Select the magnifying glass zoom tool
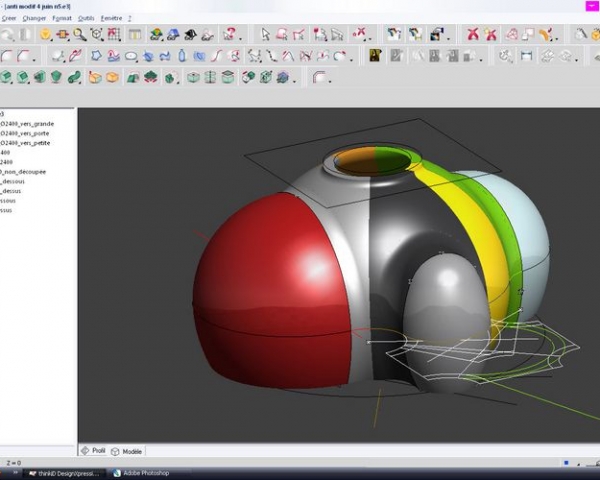 pyautogui.click(x=80, y=34)
